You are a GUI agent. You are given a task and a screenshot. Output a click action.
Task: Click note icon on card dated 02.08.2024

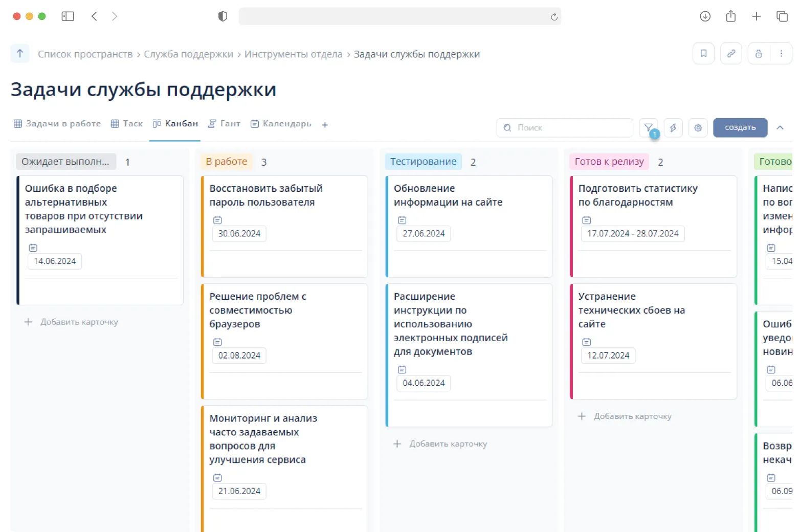217,342
